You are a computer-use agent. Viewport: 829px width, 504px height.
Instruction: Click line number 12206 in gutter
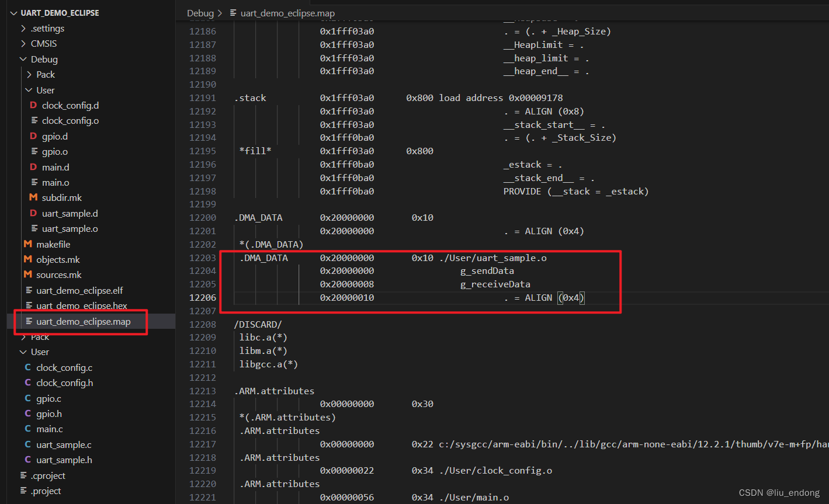[x=203, y=298]
